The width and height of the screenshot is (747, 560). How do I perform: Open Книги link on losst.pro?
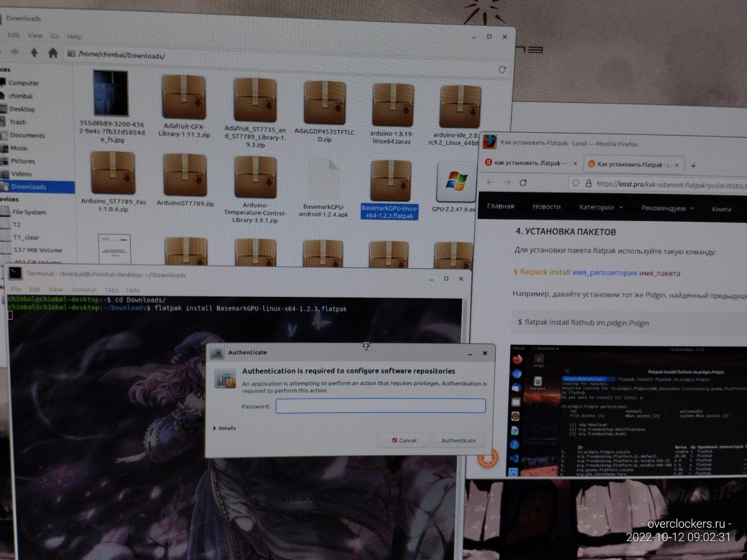[x=721, y=209]
